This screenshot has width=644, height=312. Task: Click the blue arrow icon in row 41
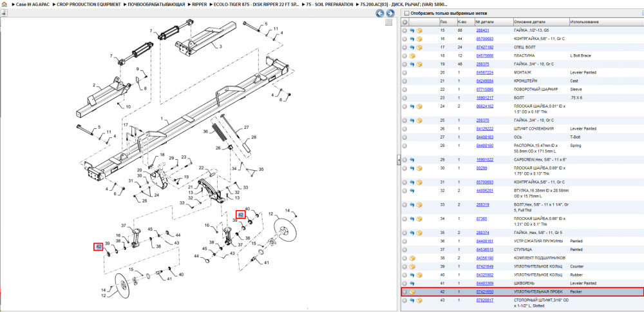(412, 283)
